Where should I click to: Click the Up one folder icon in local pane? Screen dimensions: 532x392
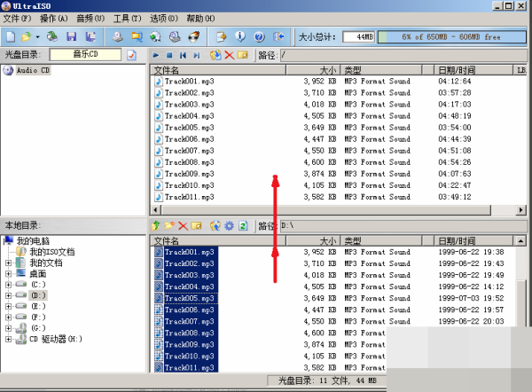point(155,225)
